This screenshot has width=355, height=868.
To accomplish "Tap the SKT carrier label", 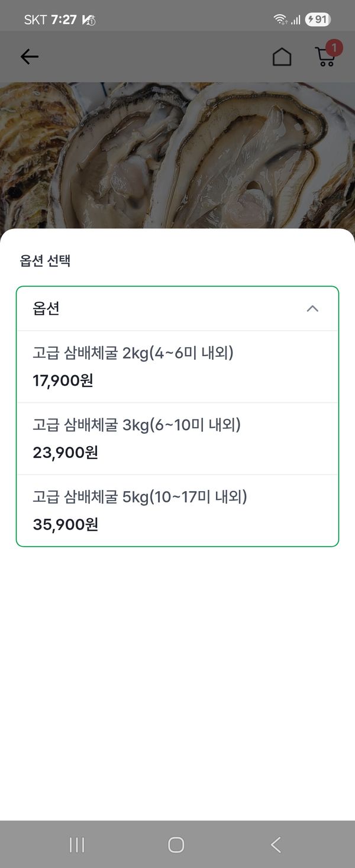I will pyautogui.click(x=35, y=20).
